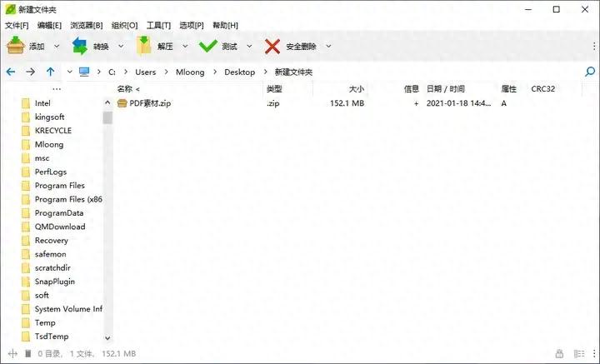This screenshot has width=600, height=364.
Task: Select the TsdTemp folder in tree
Action: [x=52, y=337]
